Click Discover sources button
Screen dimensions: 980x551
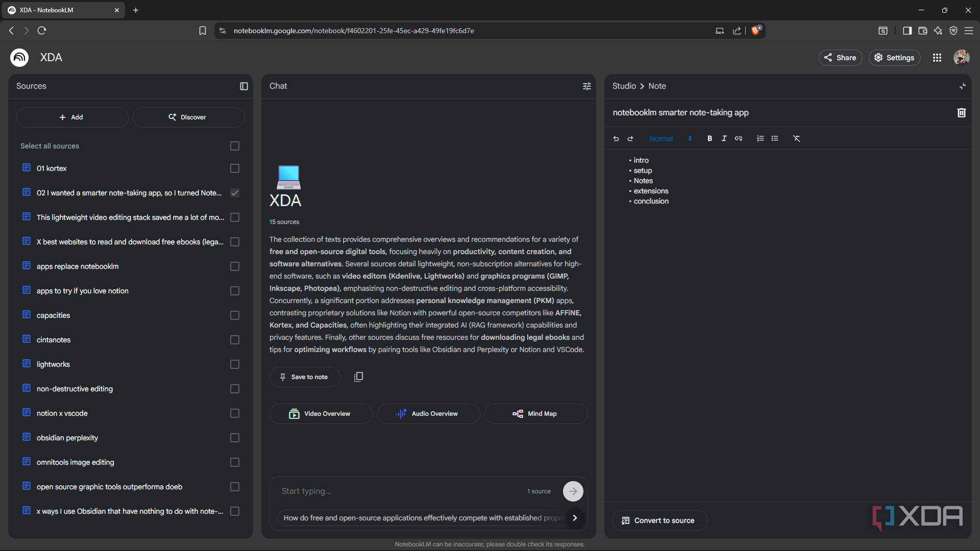[188, 117]
